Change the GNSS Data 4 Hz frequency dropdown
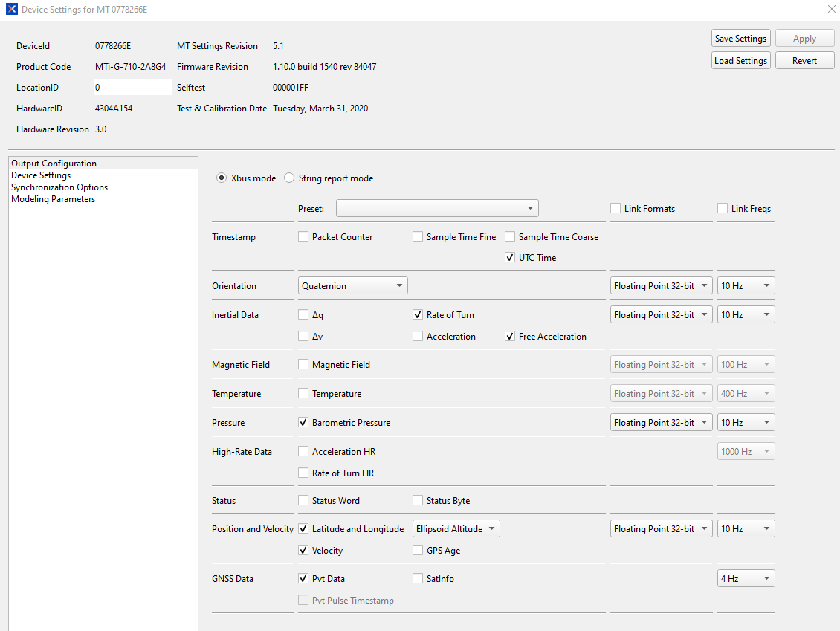Viewport: 840px width, 631px height. 746,577
